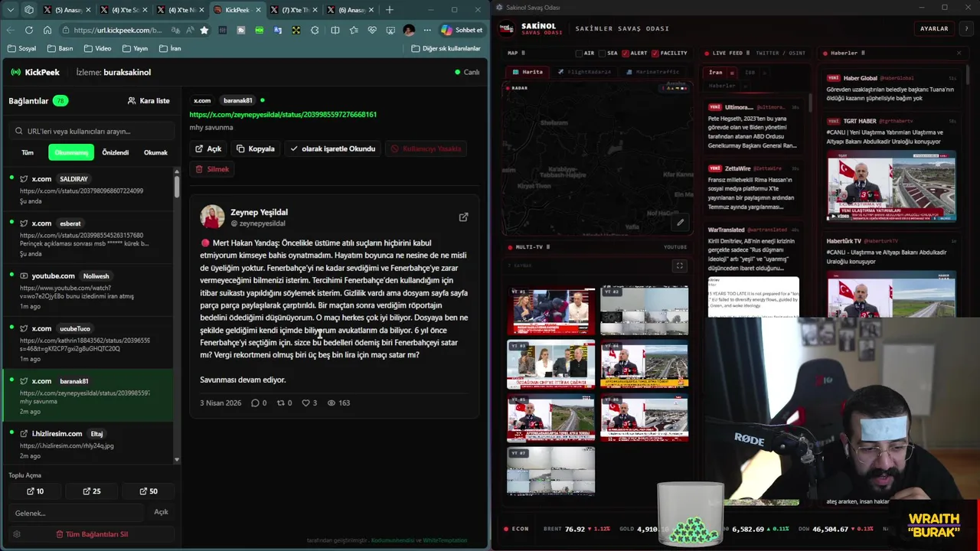This screenshot has height=551, width=980.
Task: Open AYARLAR in Sakinol window
Action: (934, 28)
